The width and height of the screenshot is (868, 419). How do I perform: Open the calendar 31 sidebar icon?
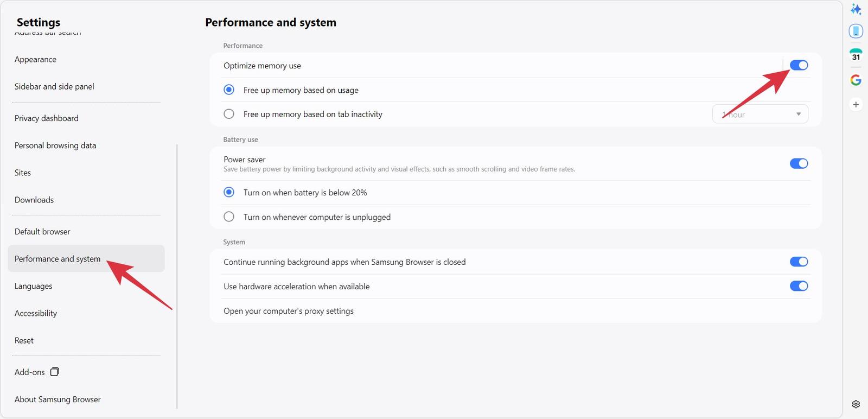coord(856,55)
